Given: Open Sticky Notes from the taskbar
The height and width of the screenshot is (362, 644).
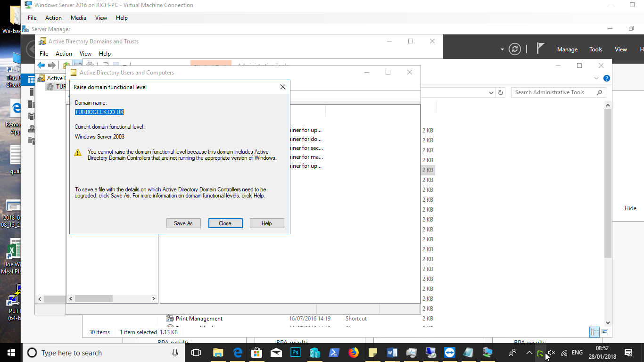Looking at the screenshot, I should tap(373, 353).
